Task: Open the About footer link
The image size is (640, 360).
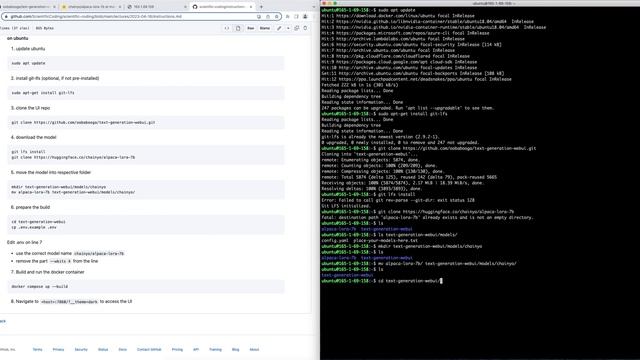Action: click(x=254, y=349)
